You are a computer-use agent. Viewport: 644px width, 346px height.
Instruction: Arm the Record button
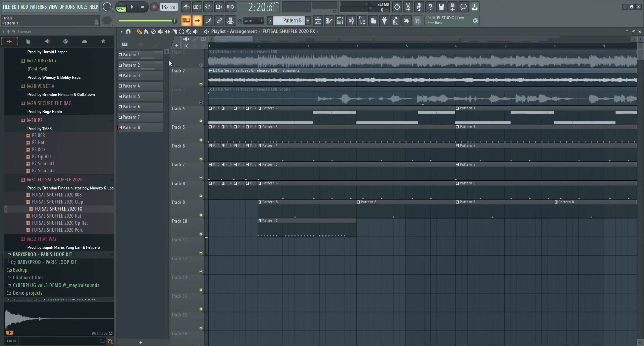pyautogui.click(x=154, y=7)
